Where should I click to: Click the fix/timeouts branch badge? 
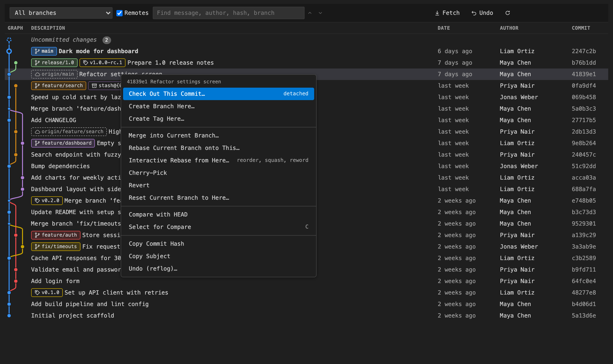[56, 247]
